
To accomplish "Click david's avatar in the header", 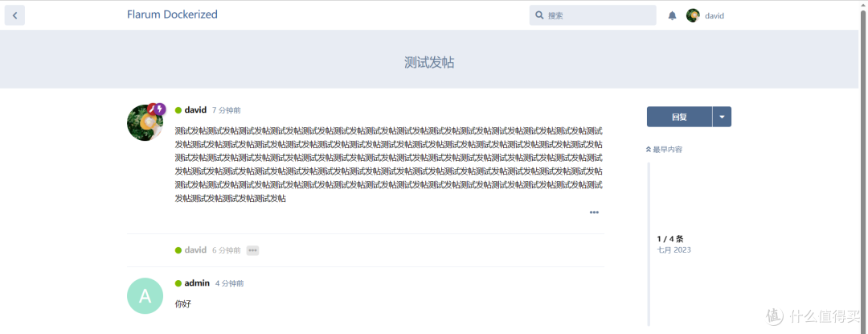I will click(693, 15).
